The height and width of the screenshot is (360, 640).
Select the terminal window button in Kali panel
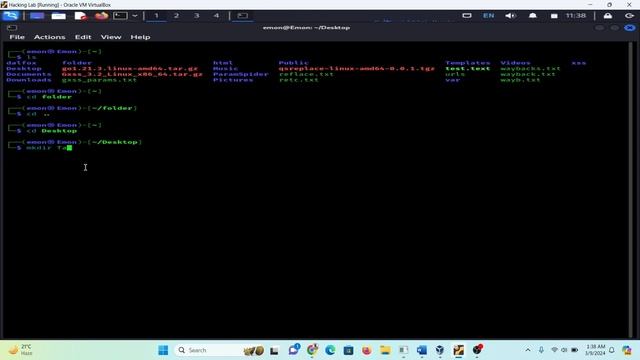coord(242,16)
